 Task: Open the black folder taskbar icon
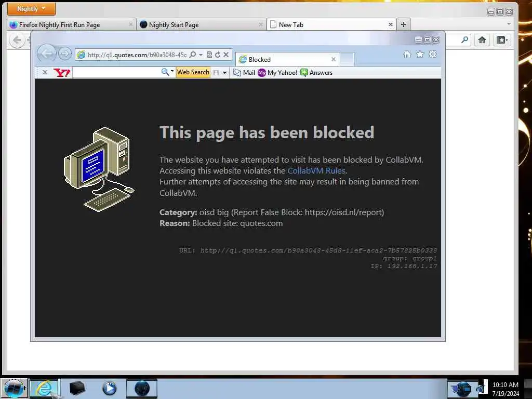click(x=77, y=389)
